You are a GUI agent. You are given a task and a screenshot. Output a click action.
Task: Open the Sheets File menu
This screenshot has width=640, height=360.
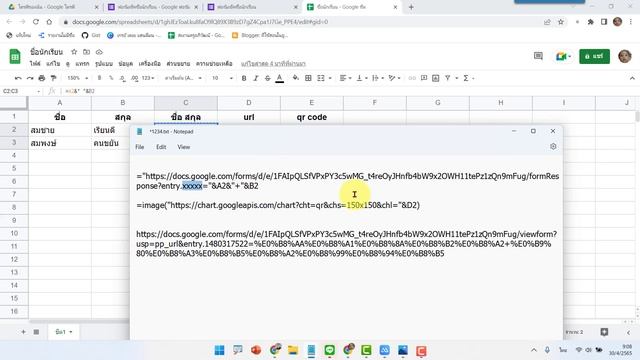[x=35, y=64]
